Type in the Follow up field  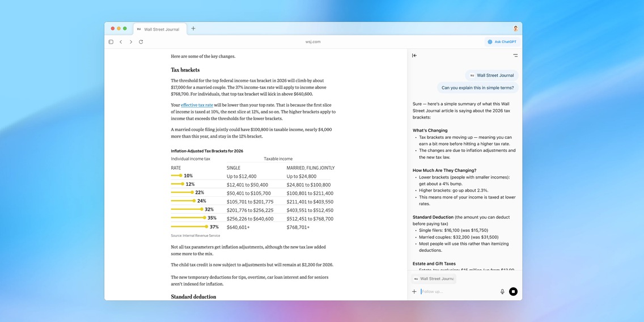tap(456, 291)
